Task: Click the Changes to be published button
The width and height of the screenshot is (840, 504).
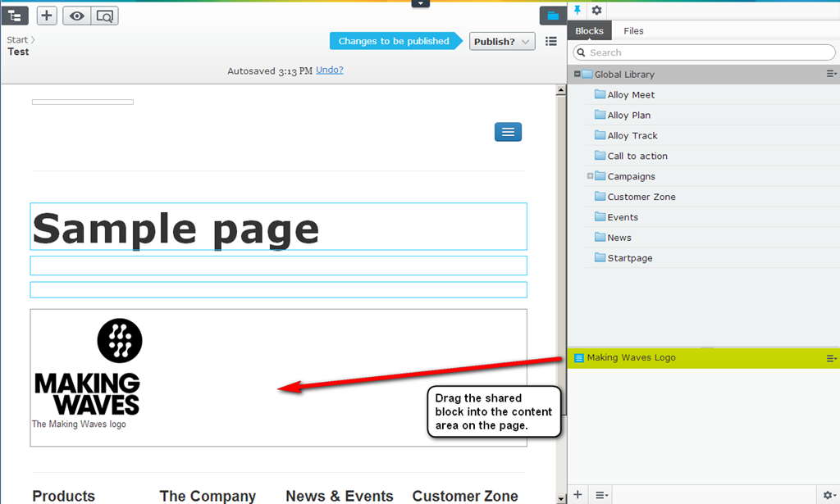Action: pyautogui.click(x=394, y=41)
